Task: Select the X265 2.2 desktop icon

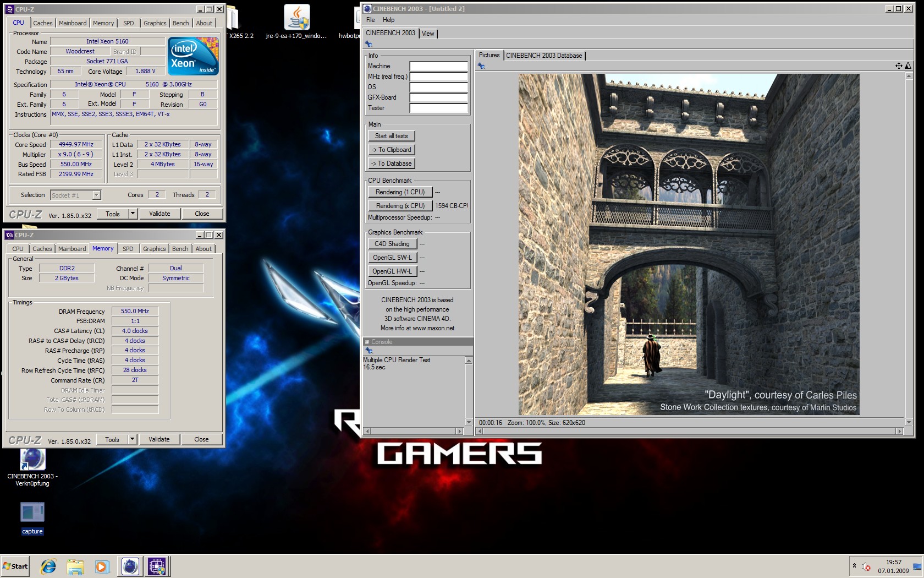Action: [x=240, y=22]
